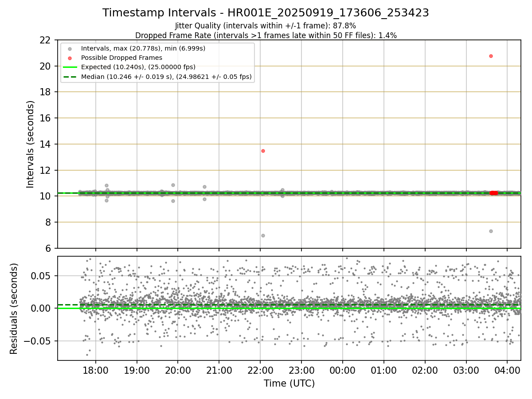Click the '18:00' x-axis tick label
This screenshot has height=399, width=532.
(x=95, y=370)
